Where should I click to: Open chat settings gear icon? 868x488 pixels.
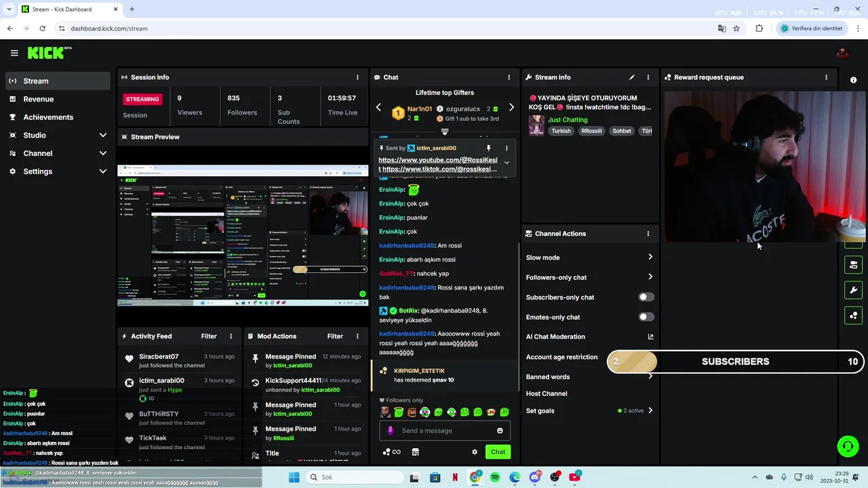[x=475, y=452]
